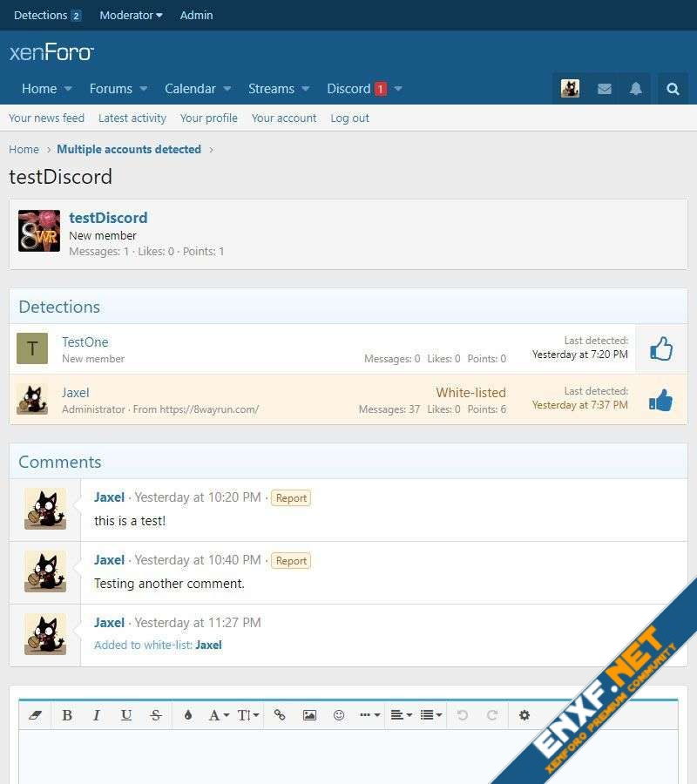Click the eraser remove formatting icon
The width and height of the screenshot is (697, 784).
36,715
